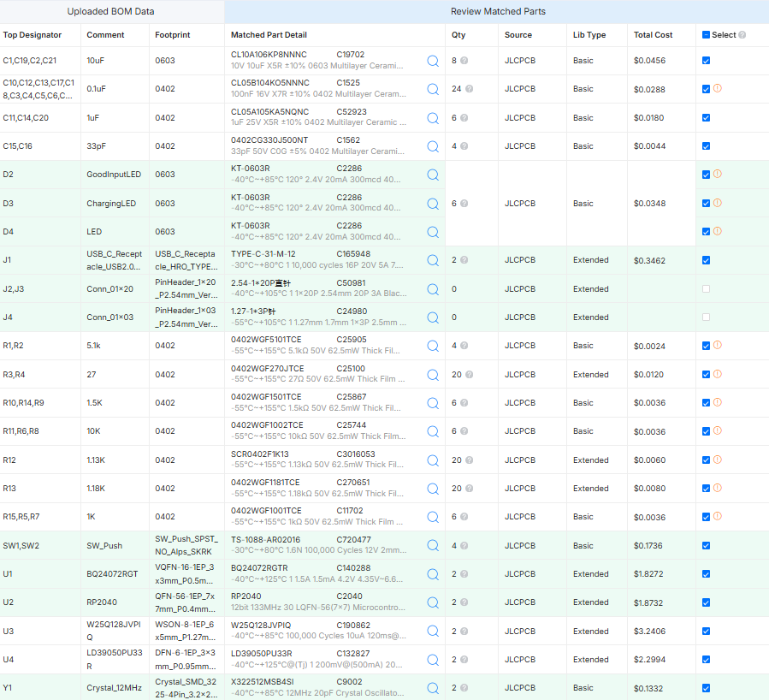
Task: Toggle the Select all header checkbox
Action: point(706,35)
